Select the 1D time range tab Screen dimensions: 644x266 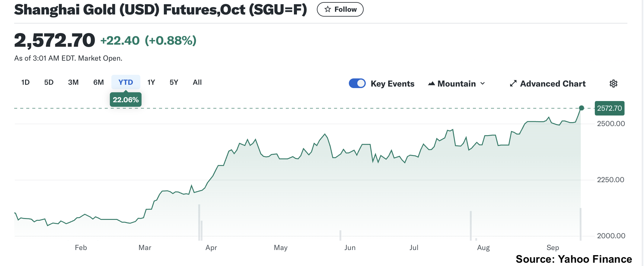[25, 82]
